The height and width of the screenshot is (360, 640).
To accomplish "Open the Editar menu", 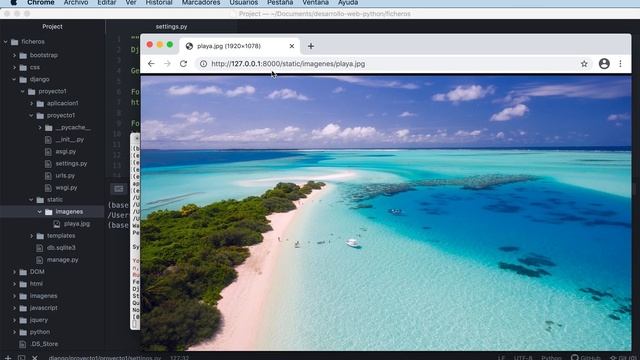I will click(107, 2).
